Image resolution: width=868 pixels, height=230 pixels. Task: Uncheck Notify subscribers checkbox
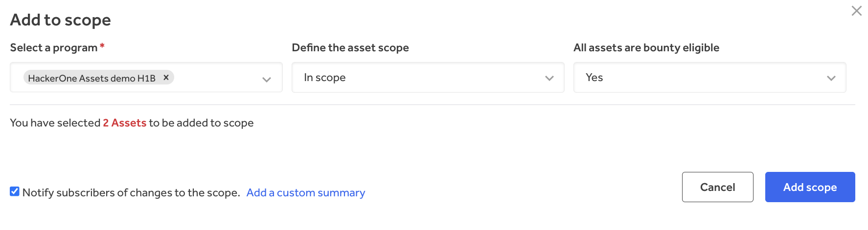[x=15, y=191]
